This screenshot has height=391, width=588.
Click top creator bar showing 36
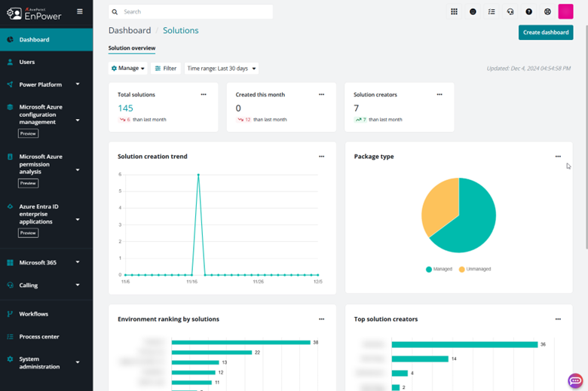[x=464, y=344]
